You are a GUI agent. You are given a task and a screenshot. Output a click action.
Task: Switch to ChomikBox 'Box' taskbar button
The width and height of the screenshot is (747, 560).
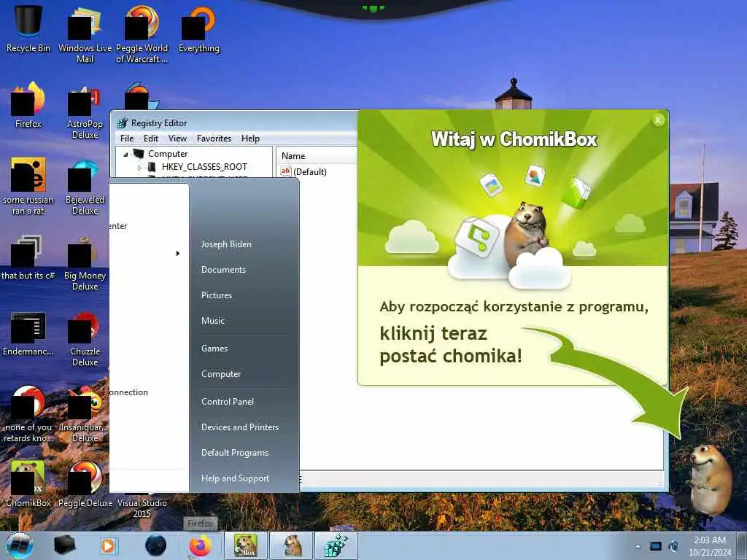pos(245,545)
